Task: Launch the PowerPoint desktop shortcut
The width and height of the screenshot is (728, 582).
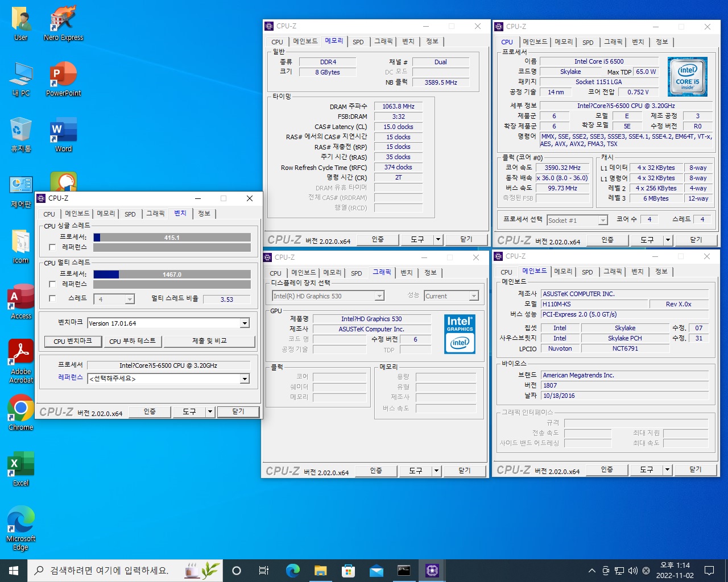Action: click(63, 80)
